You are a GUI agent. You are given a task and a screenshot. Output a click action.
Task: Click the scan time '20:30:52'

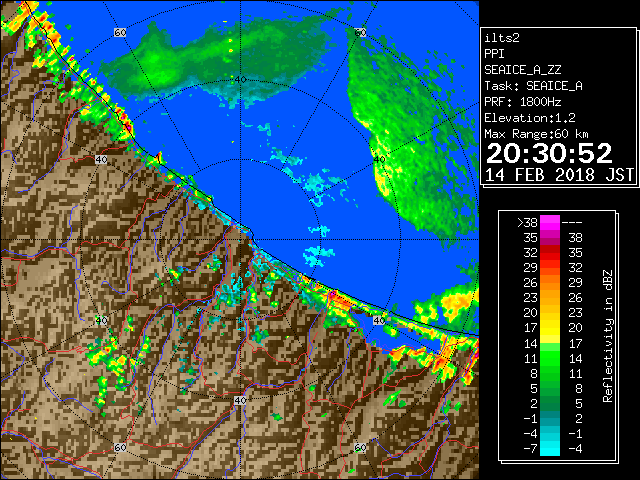549,153
